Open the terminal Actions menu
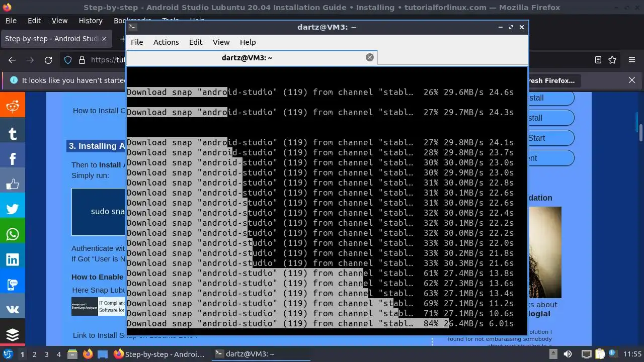The width and height of the screenshot is (644, 362). (166, 42)
